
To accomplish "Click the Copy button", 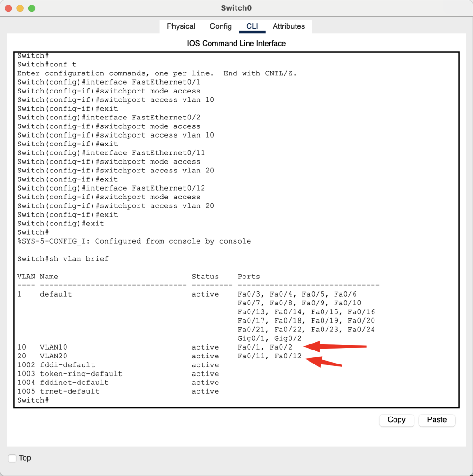I will click(x=396, y=420).
